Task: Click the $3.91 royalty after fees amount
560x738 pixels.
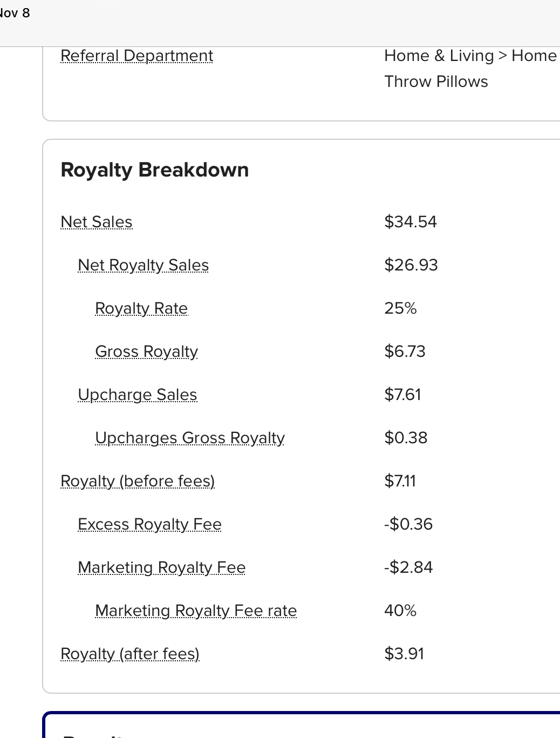Action: [404, 654]
